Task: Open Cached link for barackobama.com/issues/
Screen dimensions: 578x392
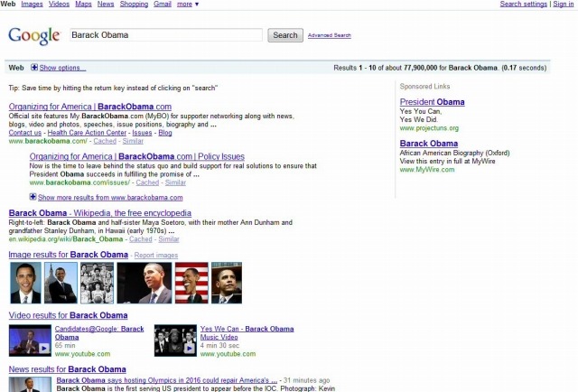Action: 147,182
